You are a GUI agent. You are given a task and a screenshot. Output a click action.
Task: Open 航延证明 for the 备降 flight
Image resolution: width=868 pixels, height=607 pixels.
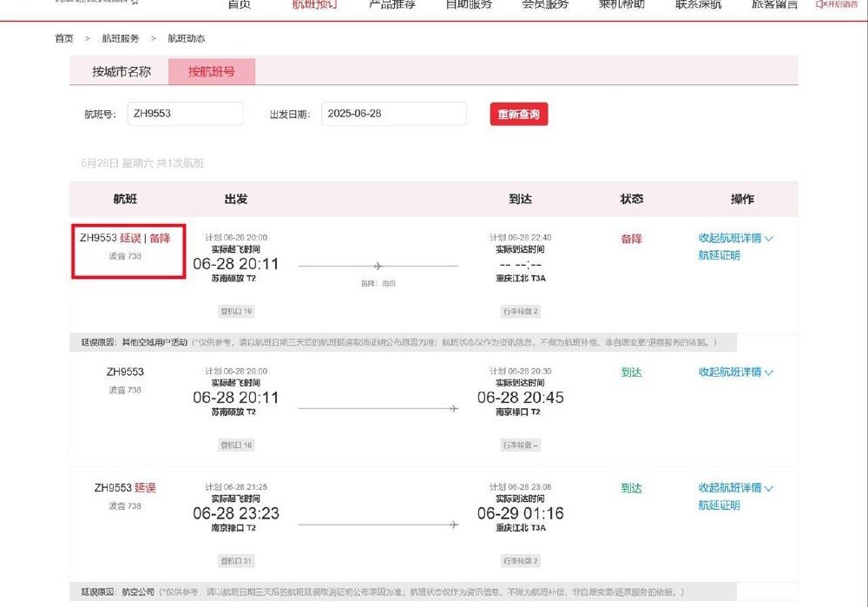[719, 255]
